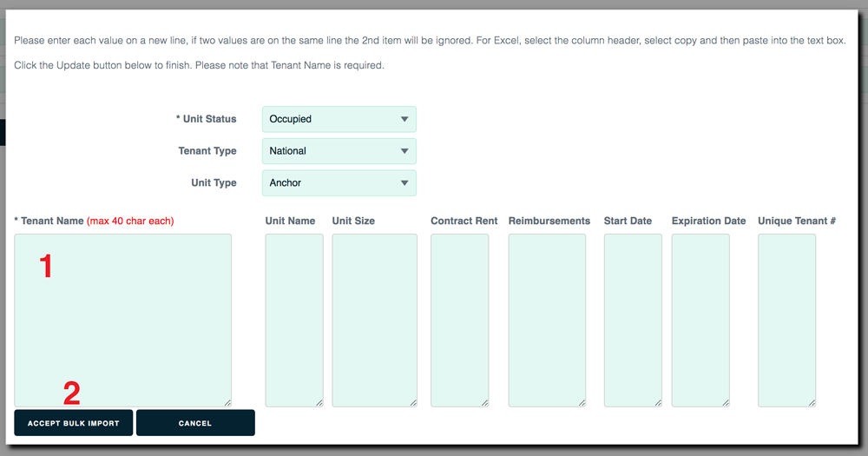Click Start Date box resize corner
Screen dimensions: 868x456
658,403
